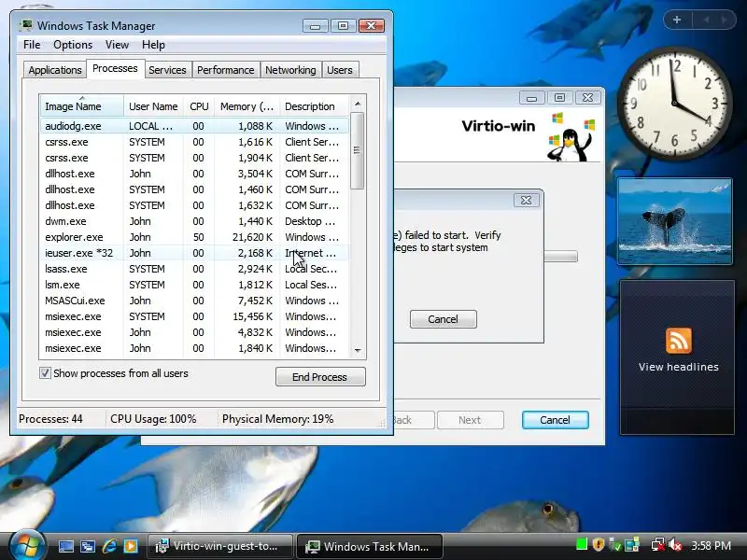Click disconnected network tray icon with red X
Viewport: 747px width, 560px height.
point(658,545)
